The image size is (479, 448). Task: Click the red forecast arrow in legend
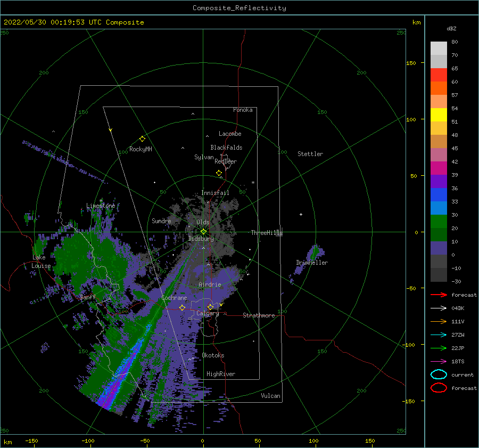point(439,295)
